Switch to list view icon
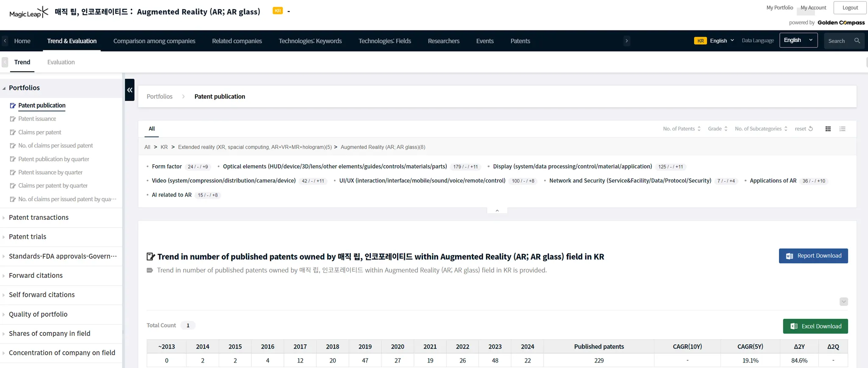 point(843,129)
